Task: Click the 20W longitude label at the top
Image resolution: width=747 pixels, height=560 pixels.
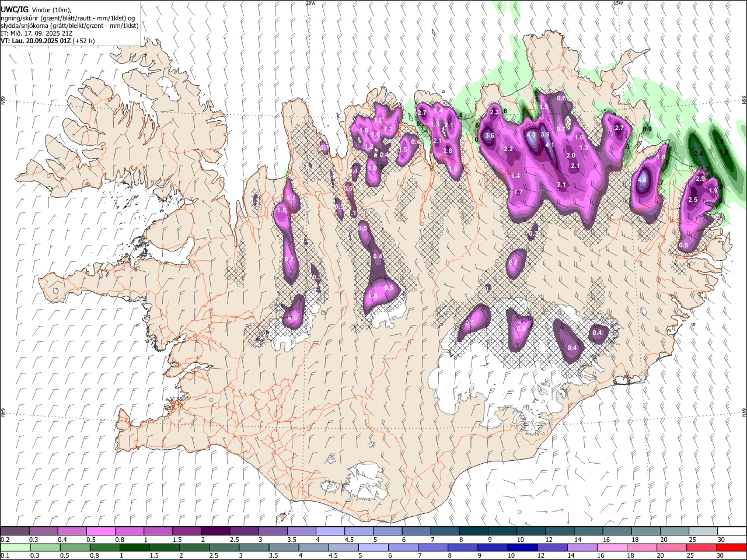Action: click(310, 3)
